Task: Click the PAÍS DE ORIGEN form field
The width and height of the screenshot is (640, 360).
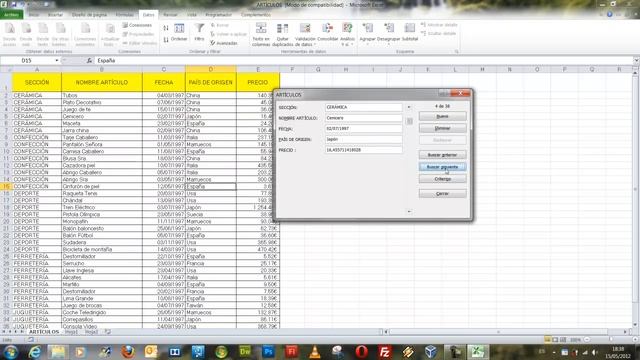Action: point(364,139)
